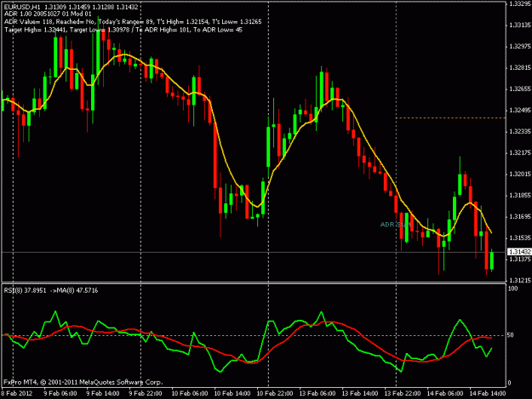Click the 1.32815 price scale value
This screenshot has width=532, height=399.
tap(520, 68)
